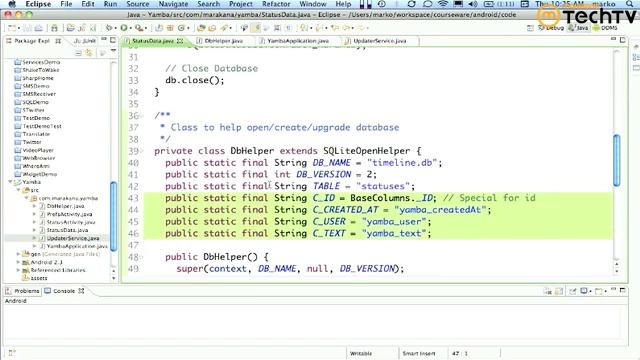Fold the Javadoc comment at line 36

141,116
